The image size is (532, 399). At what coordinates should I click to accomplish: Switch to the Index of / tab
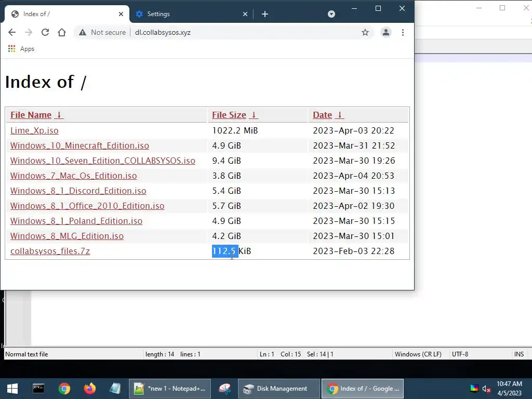[x=67, y=14]
